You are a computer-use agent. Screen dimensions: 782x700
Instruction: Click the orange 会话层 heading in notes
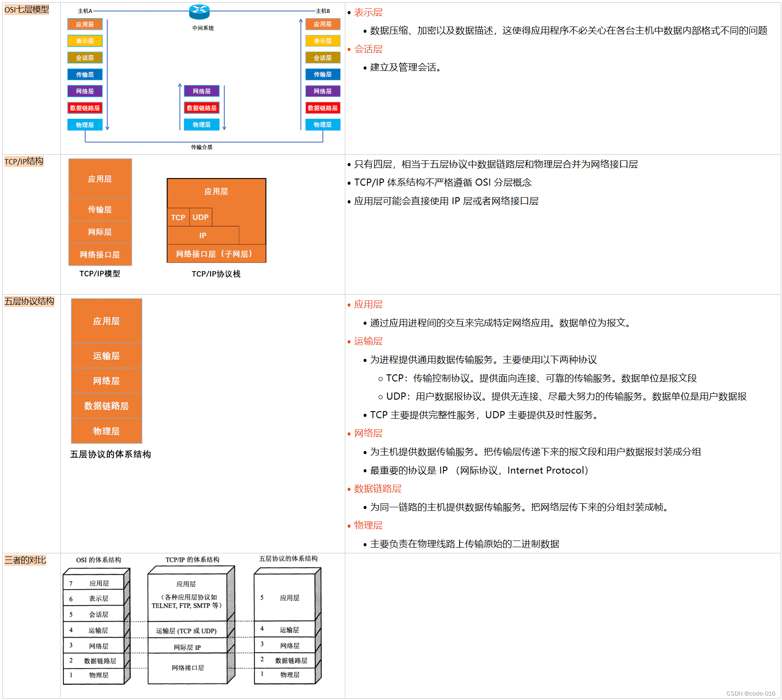[x=368, y=49]
